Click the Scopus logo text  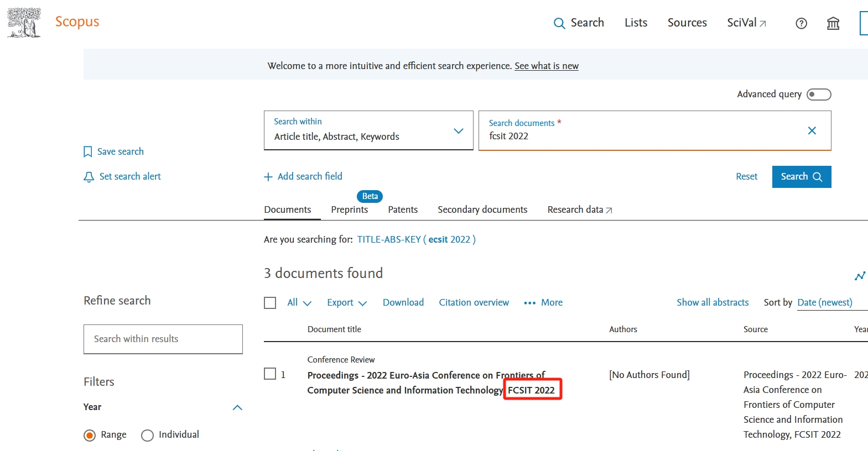77,22
